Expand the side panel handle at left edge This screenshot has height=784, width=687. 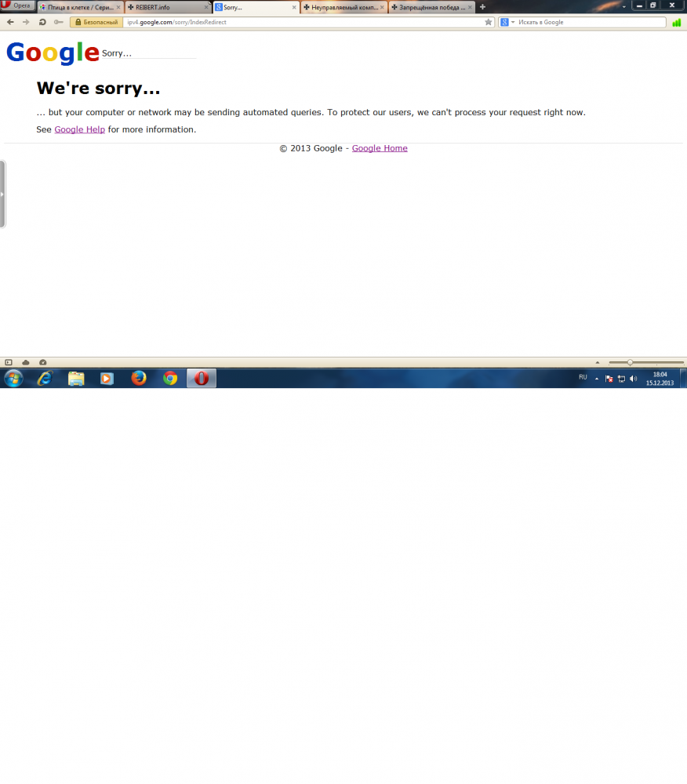click(x=2, y=194)
